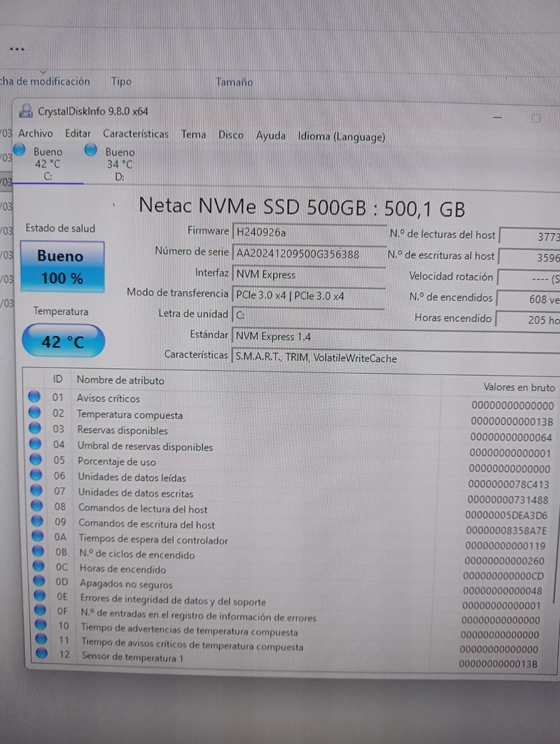The height and width of the screenshot is (744, 560).
Task: Click status orb of Errores de integridad row
Action: 41,595
